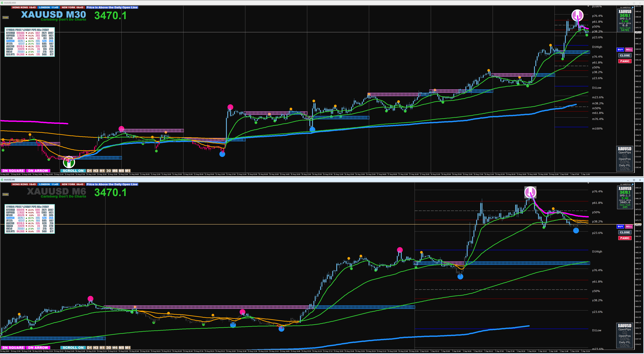
Task: Click framed down-arrow signal on M6 chart
Action: [x=530, y=192]
